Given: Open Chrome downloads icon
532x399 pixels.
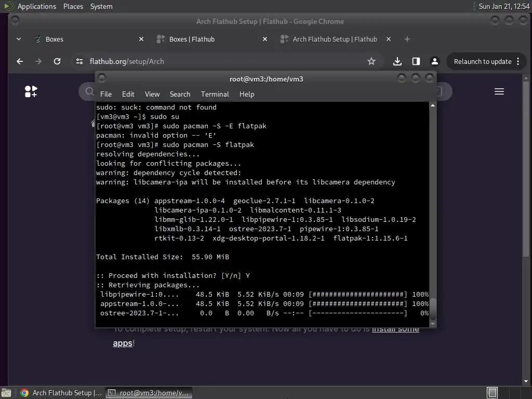Looking at the screenshot, I should point(397,61).
